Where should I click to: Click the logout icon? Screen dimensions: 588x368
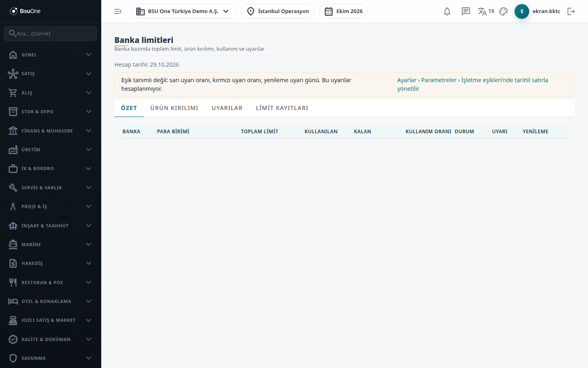(571, 11)
